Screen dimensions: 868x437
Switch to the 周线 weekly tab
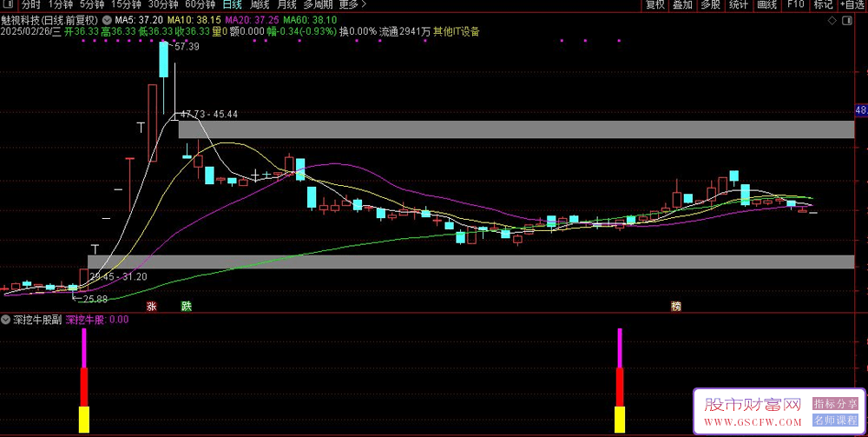point(260,5)
